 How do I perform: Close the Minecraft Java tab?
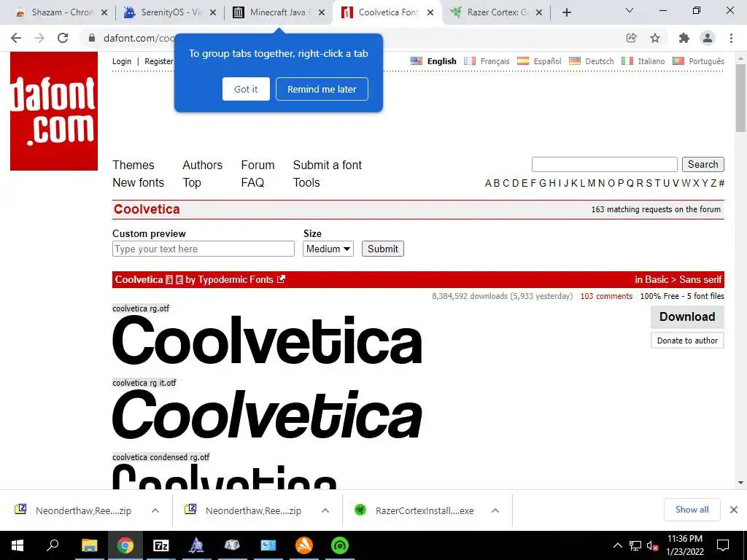[x=322, y=12]
